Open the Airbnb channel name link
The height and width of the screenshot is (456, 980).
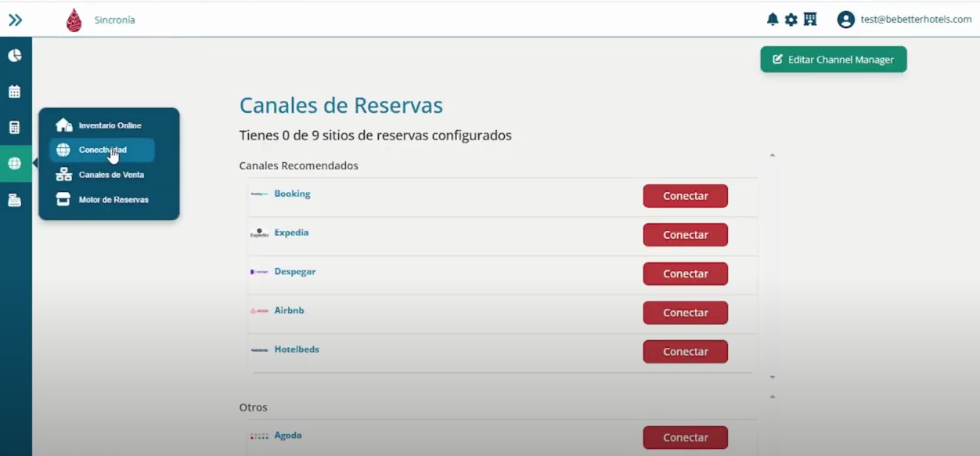point(289,310)
